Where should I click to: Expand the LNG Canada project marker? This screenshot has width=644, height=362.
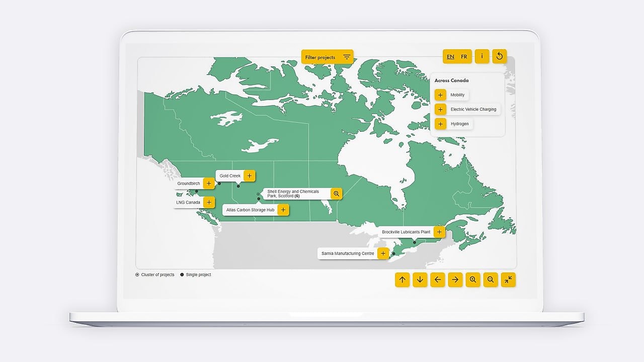point(208,202)
